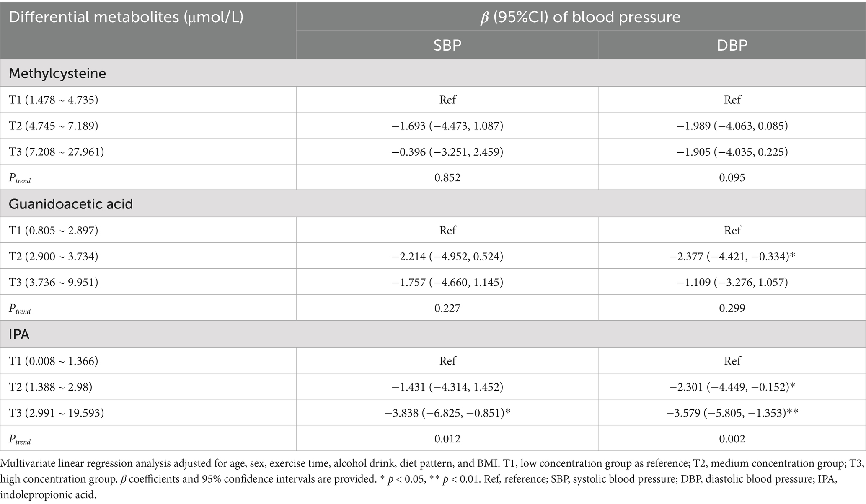Click the Guanidoacetic acid section row
866x504 pixels.
pyautogui.click(x=71, y=204)
